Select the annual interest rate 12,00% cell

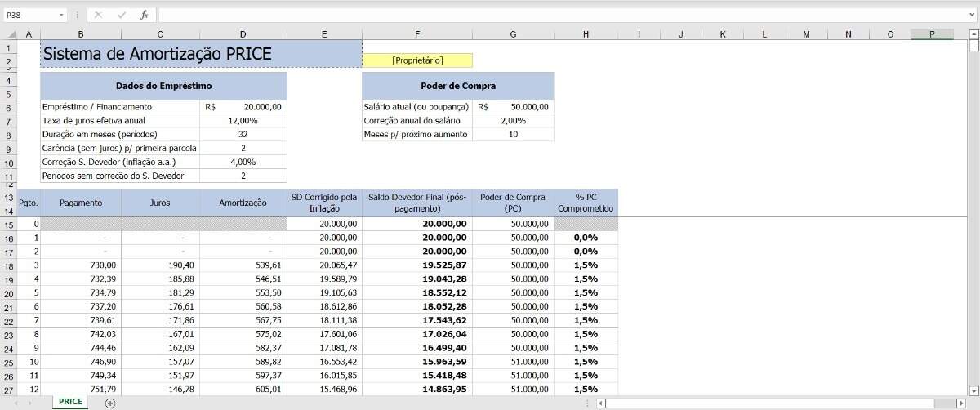point(243,121)
